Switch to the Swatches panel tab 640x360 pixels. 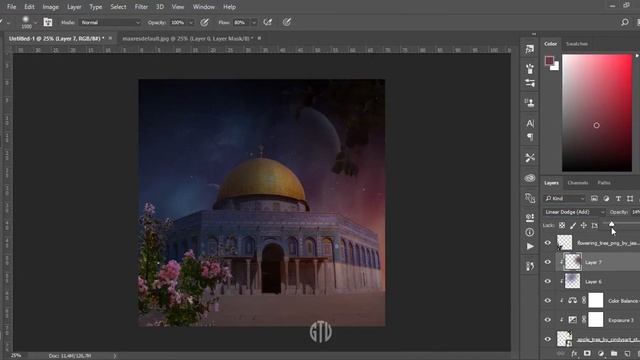577,44
